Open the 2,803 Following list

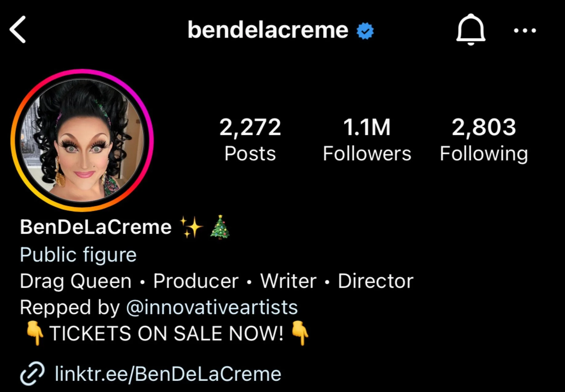coord(484,140)
